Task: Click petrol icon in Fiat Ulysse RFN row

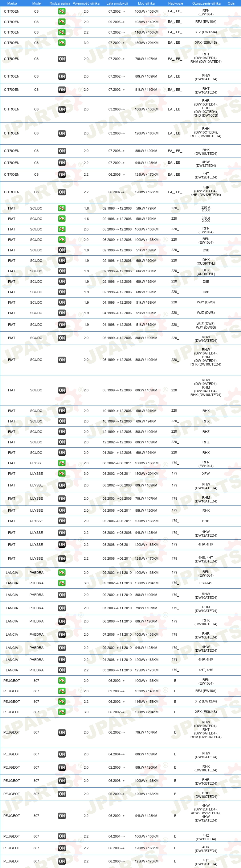Action: tap(62, 463)
